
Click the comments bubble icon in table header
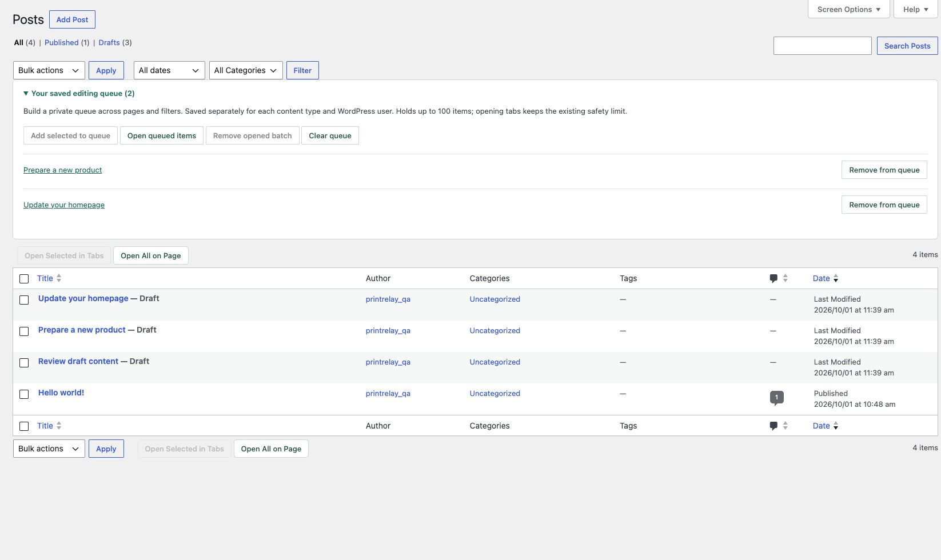(773, 278)
